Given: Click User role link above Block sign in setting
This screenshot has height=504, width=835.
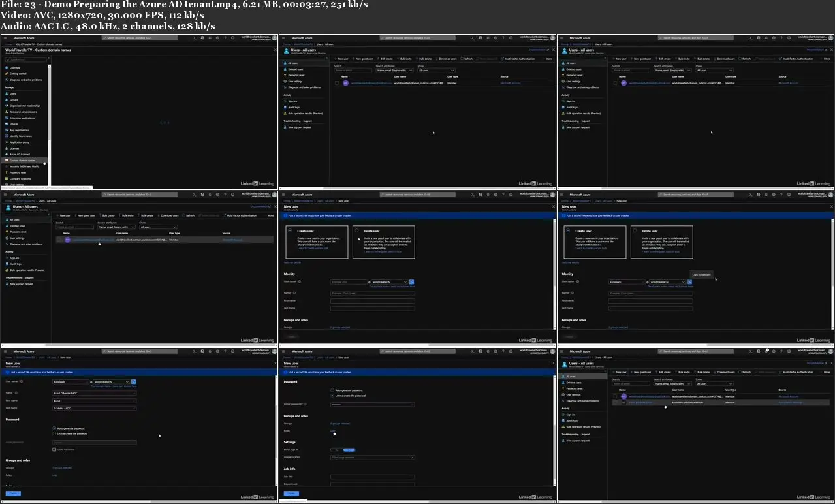Looking at the screenshot, I should point(332,431).
